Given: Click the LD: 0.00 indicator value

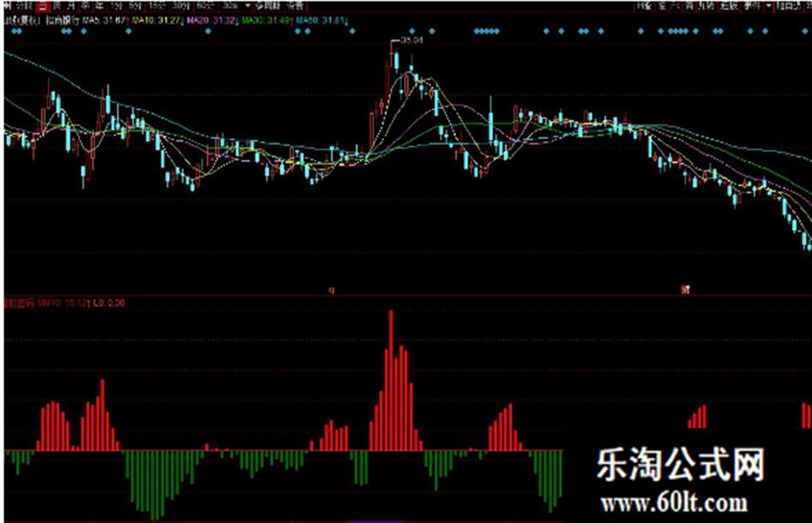Looking at the screenshot, I should point(109,303).
